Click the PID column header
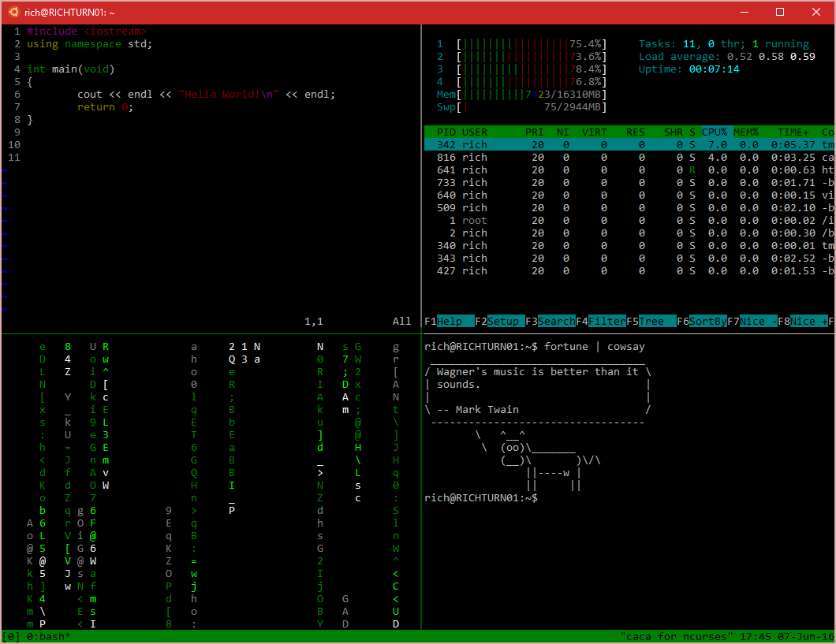This screenshot has width=836, height=644. 446,132
